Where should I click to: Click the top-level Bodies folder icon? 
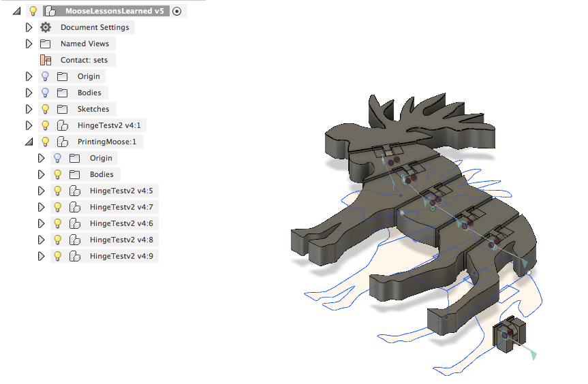click(62, 93)
